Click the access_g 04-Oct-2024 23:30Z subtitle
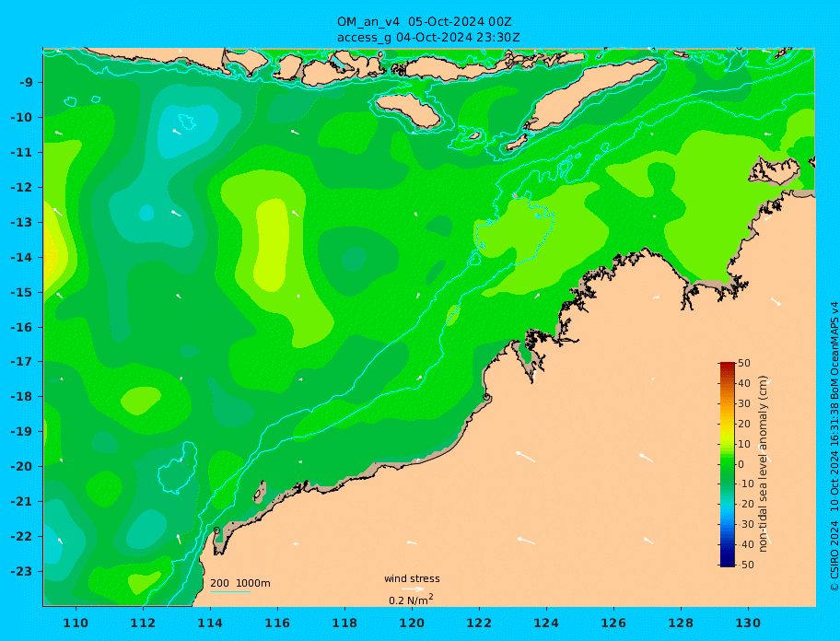 [428, 38]
